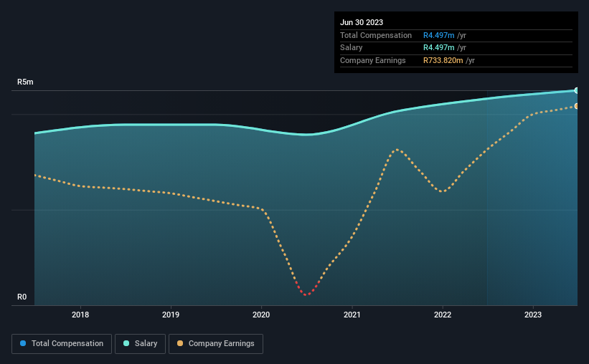Click the 2022 x-axis label
Screen dimensions: 589x364
443,315
